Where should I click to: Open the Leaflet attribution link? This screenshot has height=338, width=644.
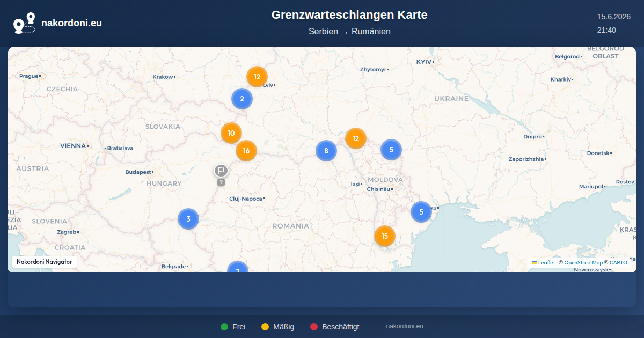click(x=543, y=263)
